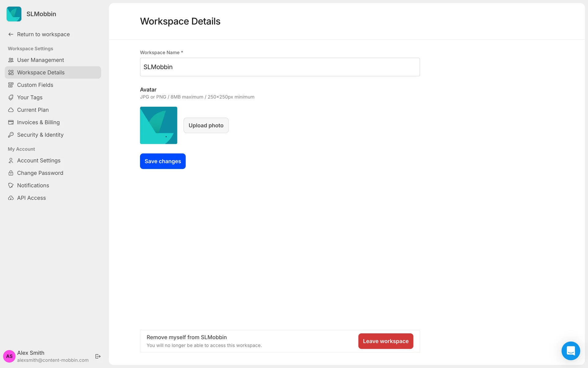Click the User Management people icon
588x368 pixels.
(x=11, y=60)
